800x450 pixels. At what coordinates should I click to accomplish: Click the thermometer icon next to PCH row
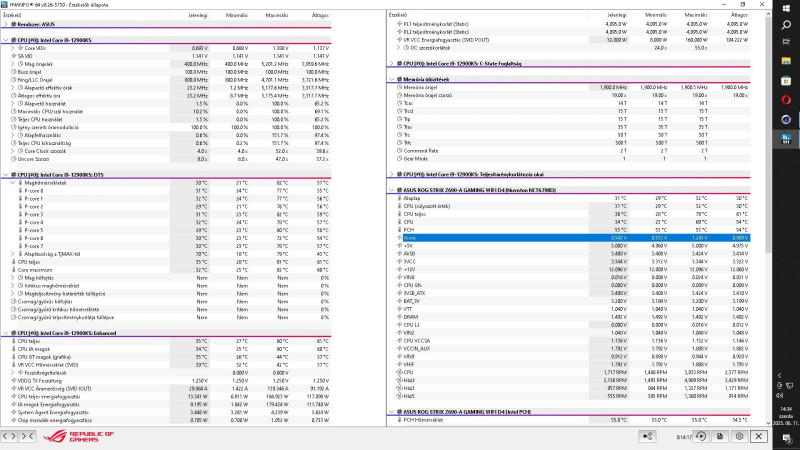(x=399, y=230)
